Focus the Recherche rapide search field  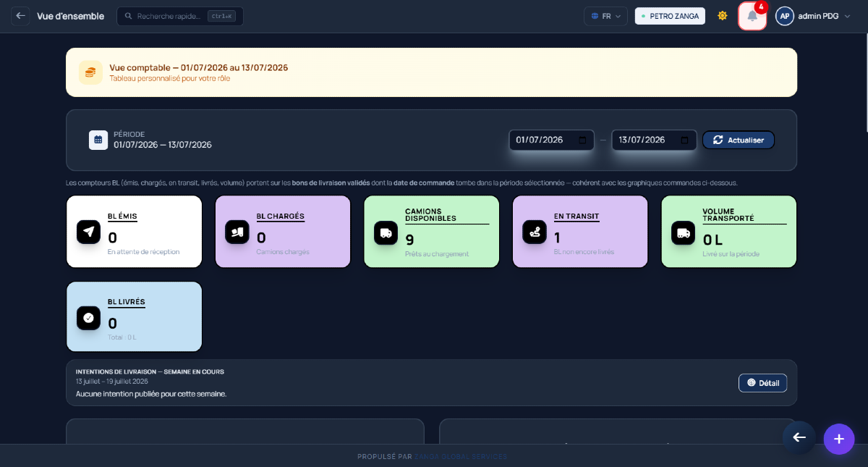tap(180, 16)
